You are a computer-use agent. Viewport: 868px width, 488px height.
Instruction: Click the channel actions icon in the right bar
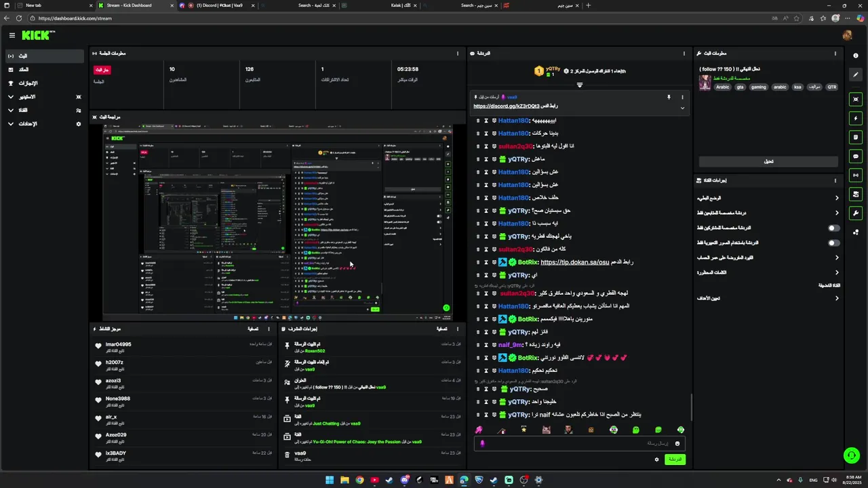(856, 194)
